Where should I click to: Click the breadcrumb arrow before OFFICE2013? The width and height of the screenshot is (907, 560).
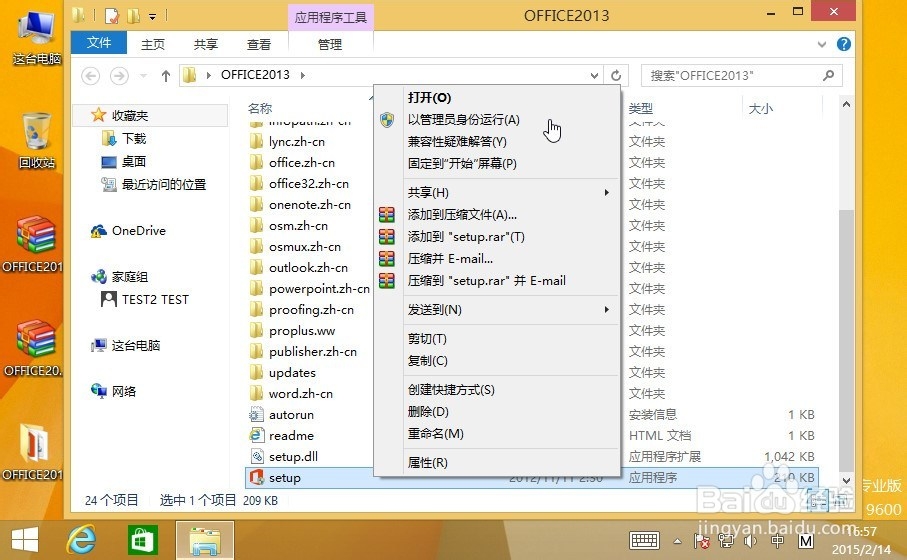(208, 75)
